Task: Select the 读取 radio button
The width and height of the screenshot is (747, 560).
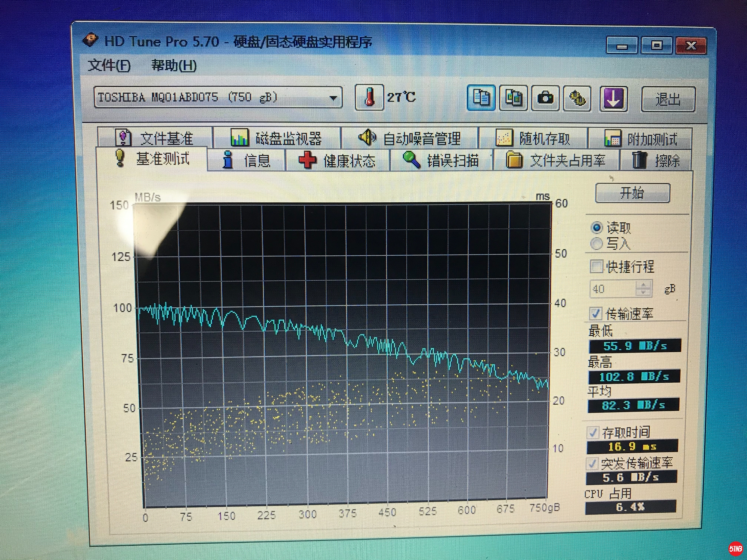Action: coord(597,227)
